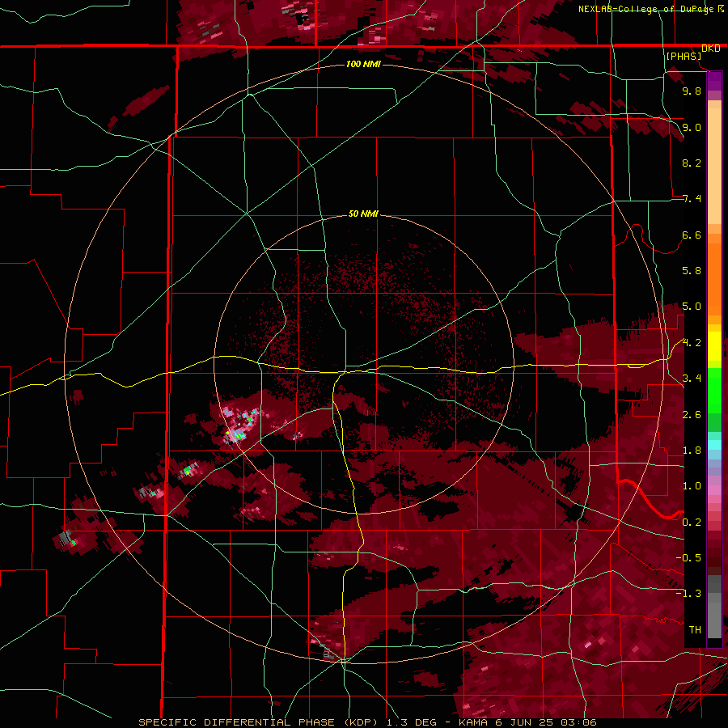The image size is (728, 728).
Task: Pick the pink band of the color scale
Action: pyautogui.click(x=714, y=490)
